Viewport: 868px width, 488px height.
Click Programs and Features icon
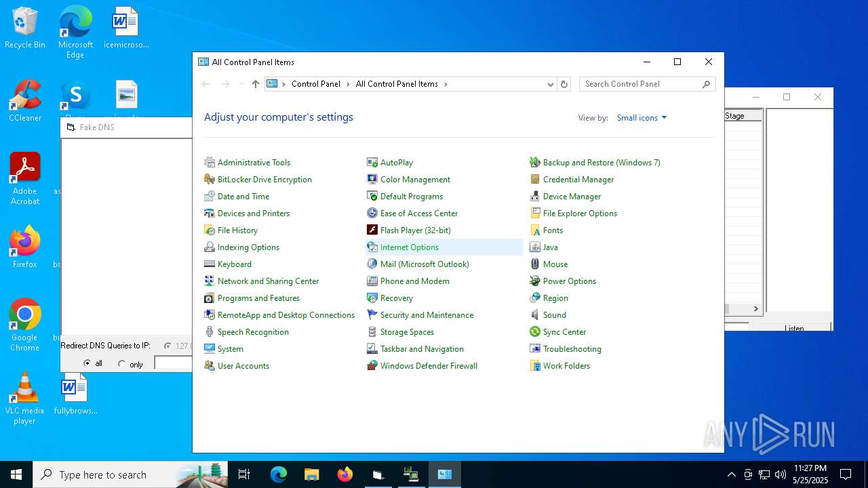tap(210, 298)
